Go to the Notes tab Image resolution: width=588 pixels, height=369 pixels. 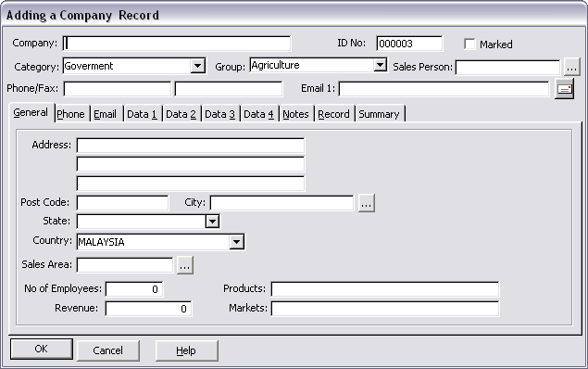(296, 114)
